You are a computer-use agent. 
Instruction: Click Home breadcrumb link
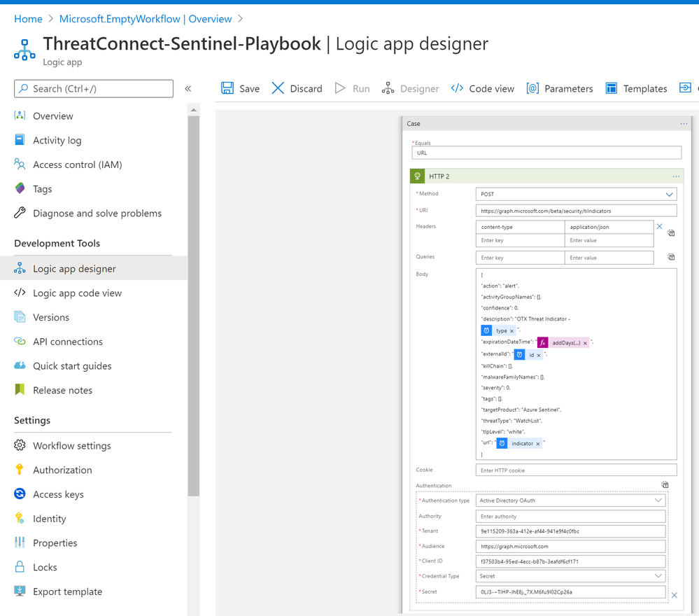pos(28,19)
